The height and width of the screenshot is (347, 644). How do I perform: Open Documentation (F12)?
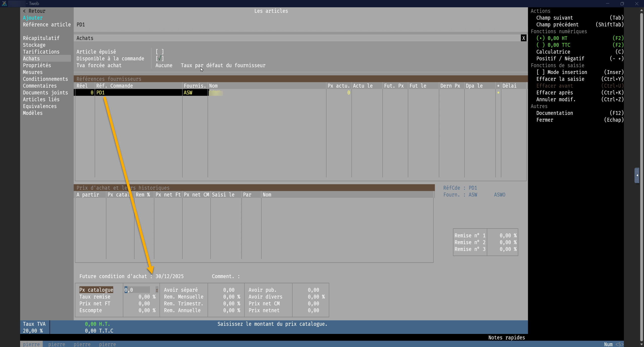pyautogui.click(x=580, y=113)
